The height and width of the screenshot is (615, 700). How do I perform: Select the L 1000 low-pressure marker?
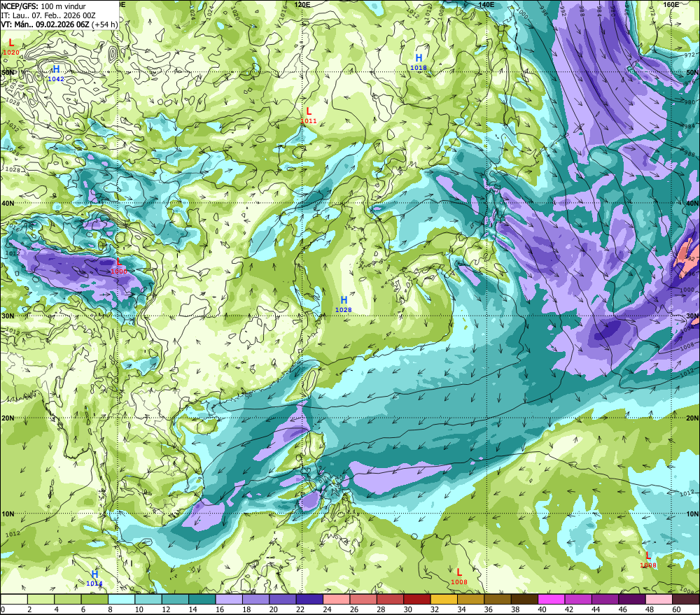(119, 266)
